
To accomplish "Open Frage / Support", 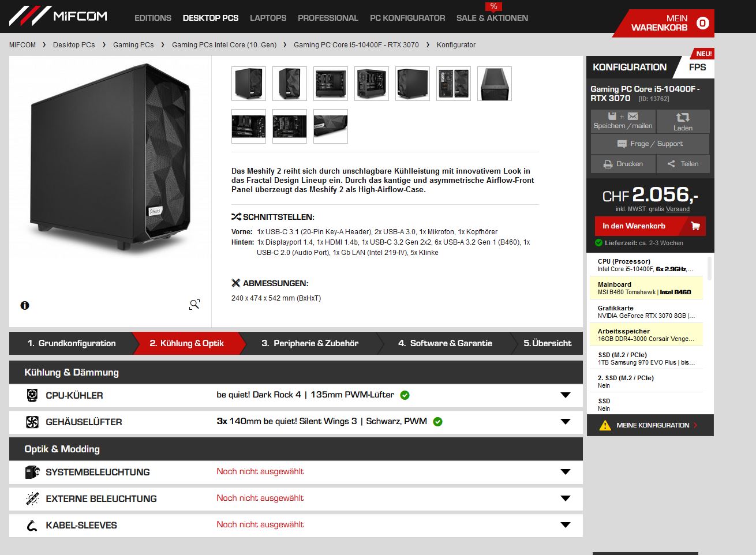I will coord(650,144).
